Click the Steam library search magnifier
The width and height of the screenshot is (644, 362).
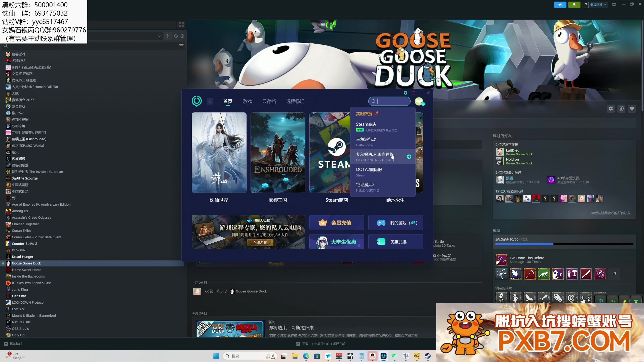coord(6,46)
